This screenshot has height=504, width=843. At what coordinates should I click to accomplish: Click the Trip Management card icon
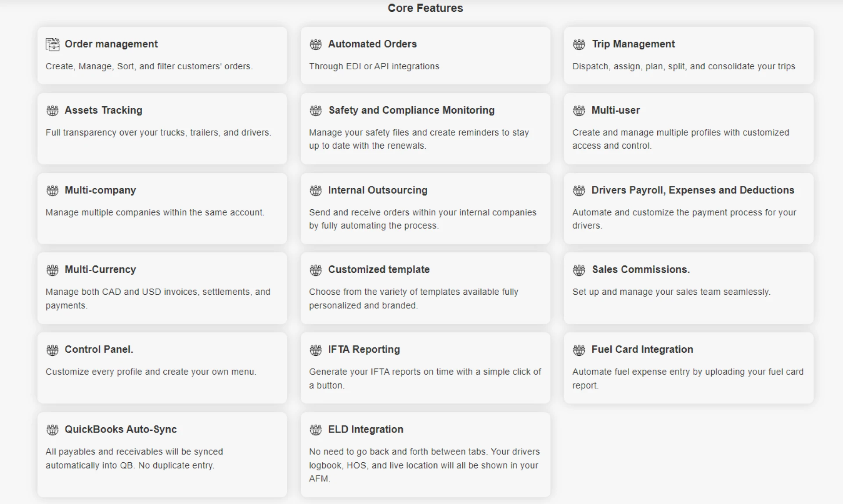point(579,44)
